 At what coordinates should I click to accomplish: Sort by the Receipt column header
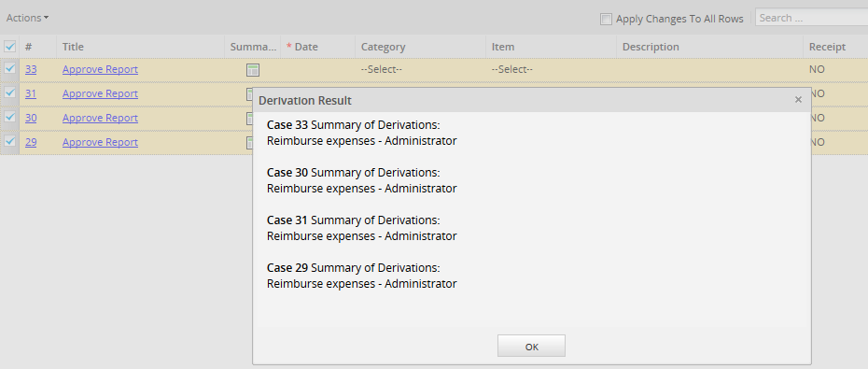(x=827, y=47)
